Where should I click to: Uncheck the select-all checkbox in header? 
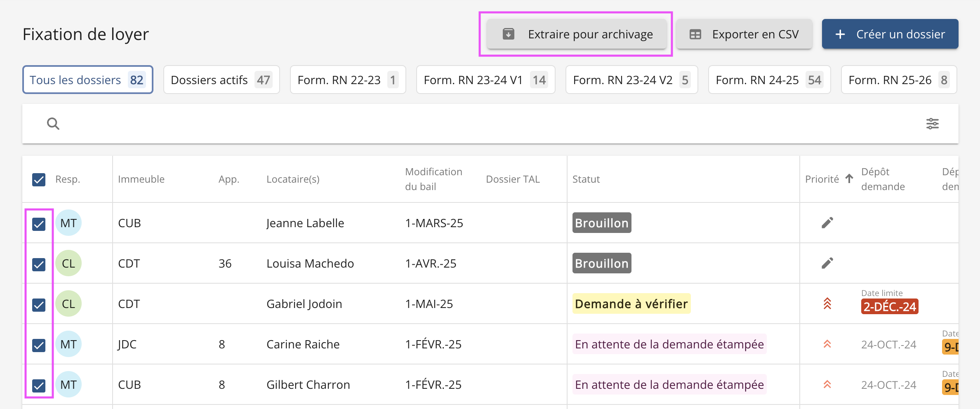click(39, 180)
